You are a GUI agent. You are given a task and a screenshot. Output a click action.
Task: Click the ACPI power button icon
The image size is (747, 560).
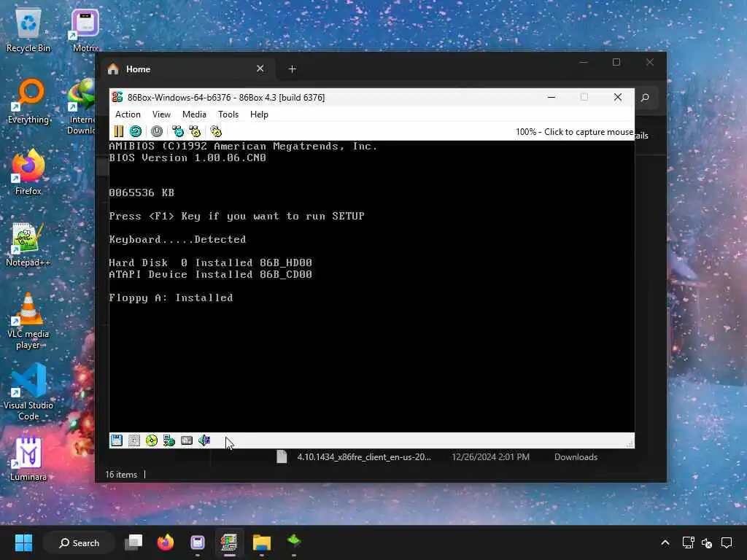coord(157,131)
